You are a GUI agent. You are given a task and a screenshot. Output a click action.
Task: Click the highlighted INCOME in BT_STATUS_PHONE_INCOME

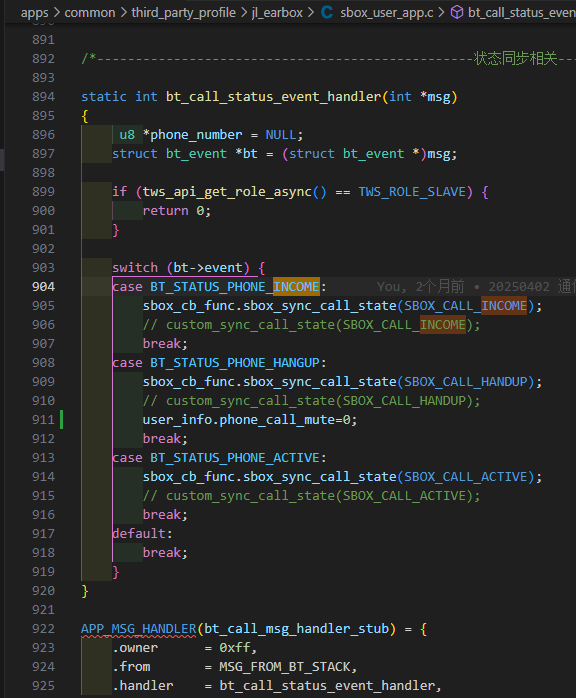[296, 287]
